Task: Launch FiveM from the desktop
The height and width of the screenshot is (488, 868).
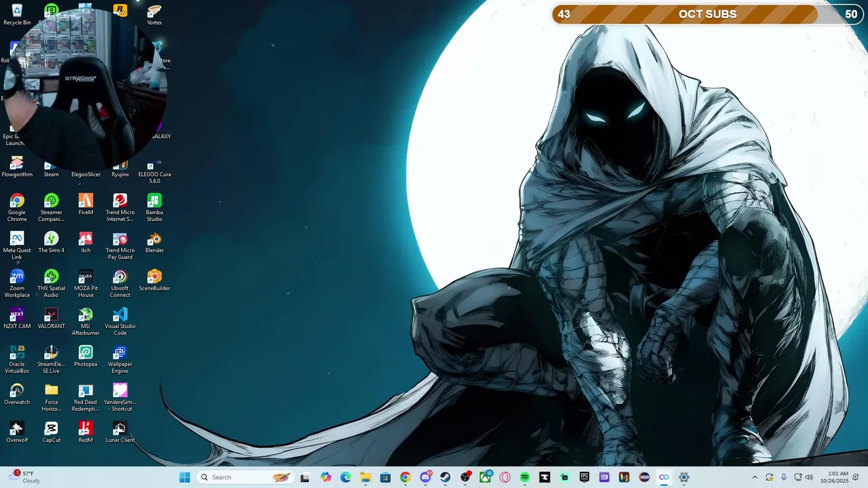Action: pyautogui.click(x=85, y=204)
